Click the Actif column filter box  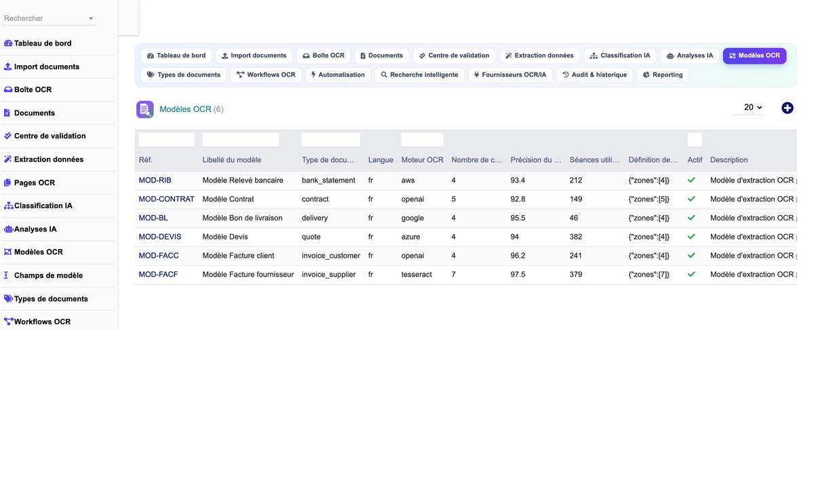pos(695,140)
